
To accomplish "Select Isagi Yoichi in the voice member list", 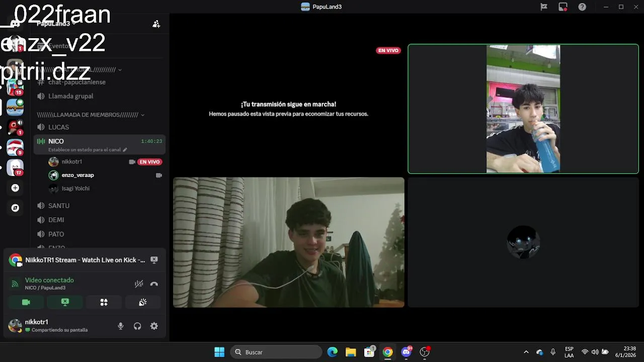I will (x=75, y=189).
